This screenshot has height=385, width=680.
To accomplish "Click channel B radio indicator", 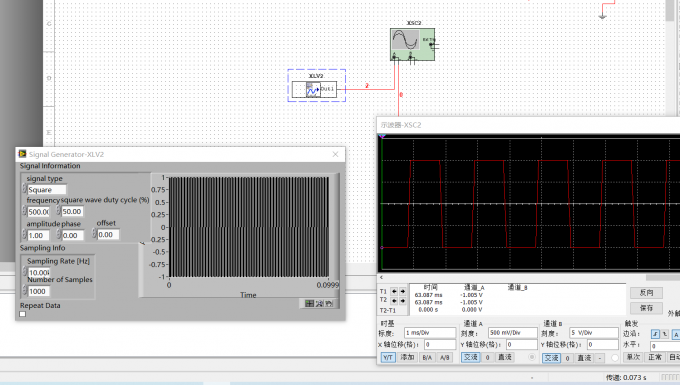I will click(x=615, y=358).
